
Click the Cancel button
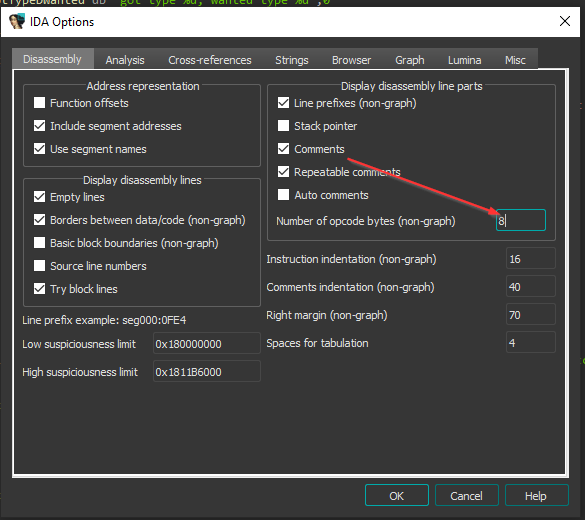[466, 495]
